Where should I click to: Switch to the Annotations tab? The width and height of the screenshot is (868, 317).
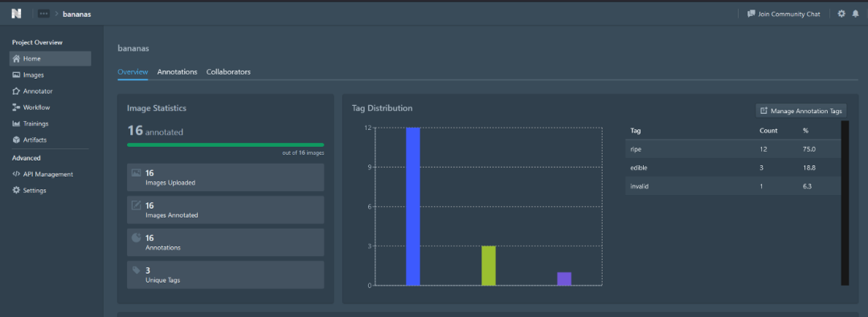177,72
